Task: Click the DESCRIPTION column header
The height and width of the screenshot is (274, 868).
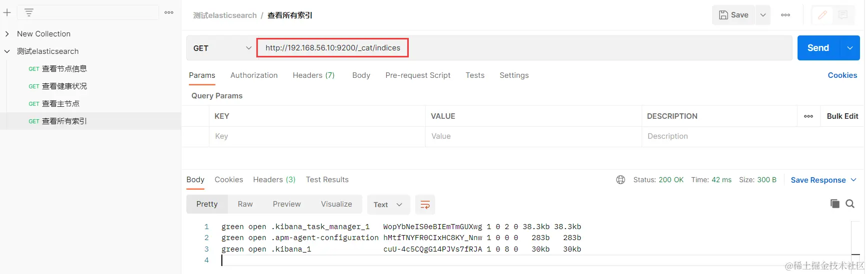Action: (x=672, y=116)
